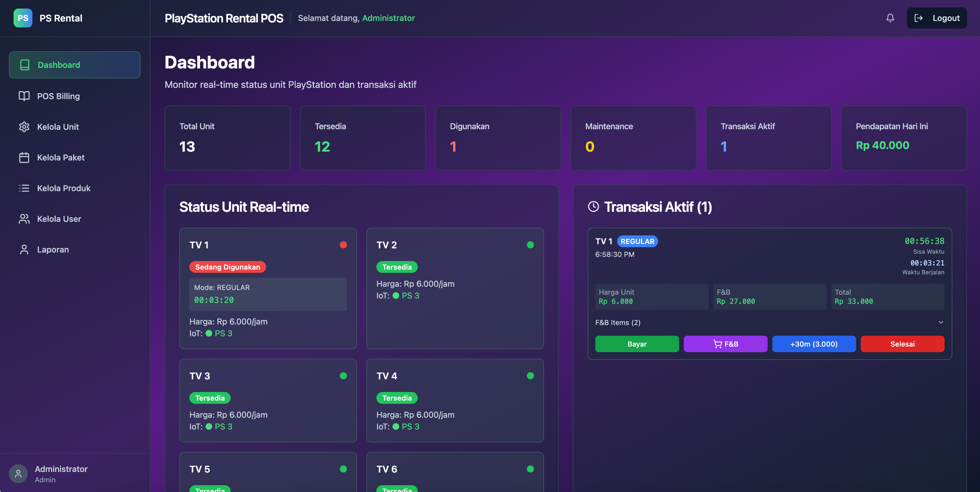Viewport: 980px width, 492px height.
Task: Click the Logout arrow icon
Action: pyautogui.click(x=918, y=18)
